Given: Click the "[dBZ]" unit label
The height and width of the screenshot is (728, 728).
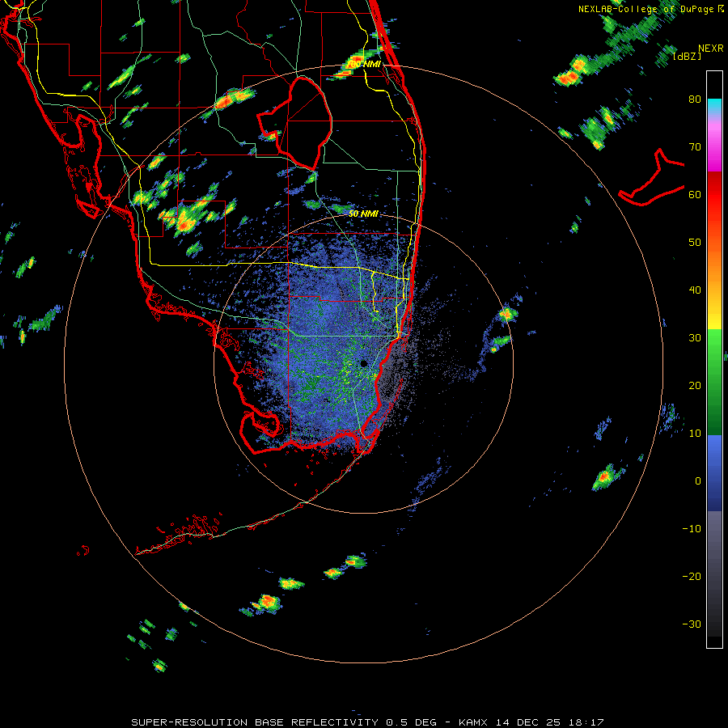Looking at the screenshot, I should [687, 56].
